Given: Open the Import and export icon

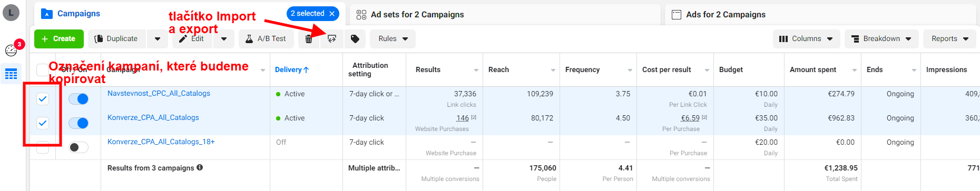Looking at the screenshot, I should (332, 39).
